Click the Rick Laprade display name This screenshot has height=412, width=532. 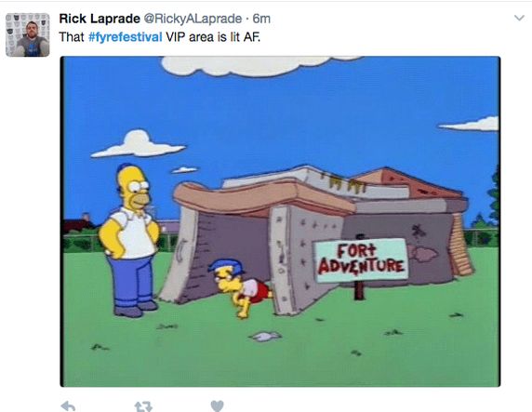[100, 19]
